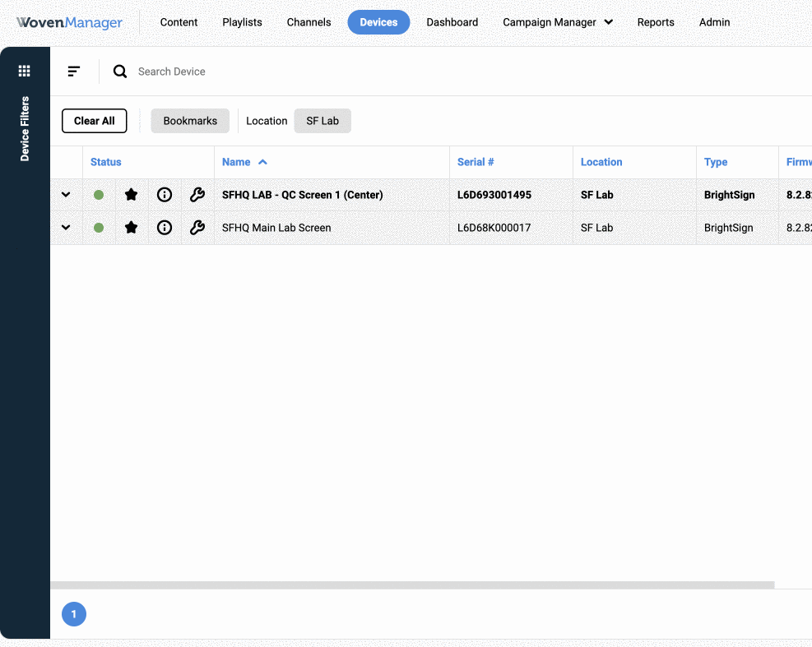Click the horizontal scrollbar below the table
Viewport: 812px width, 647px height.
pyautogui.click(x=412, y=585)
